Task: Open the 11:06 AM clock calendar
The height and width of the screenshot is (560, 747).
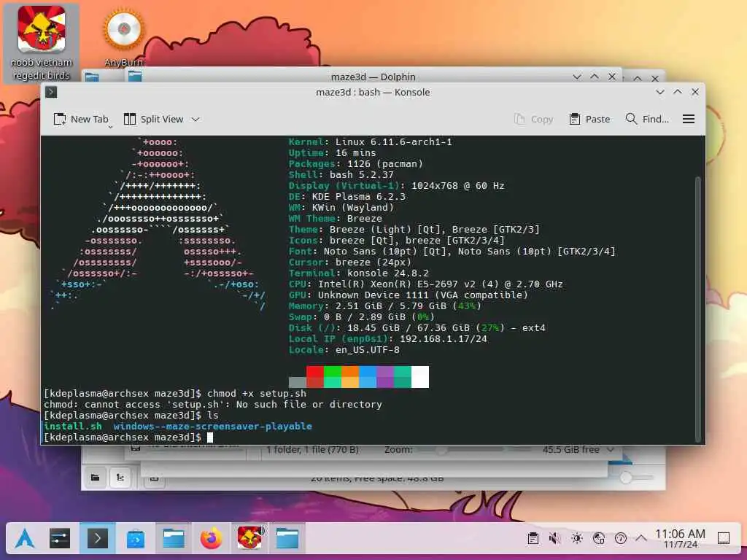Action: click(x=680, y=539)
